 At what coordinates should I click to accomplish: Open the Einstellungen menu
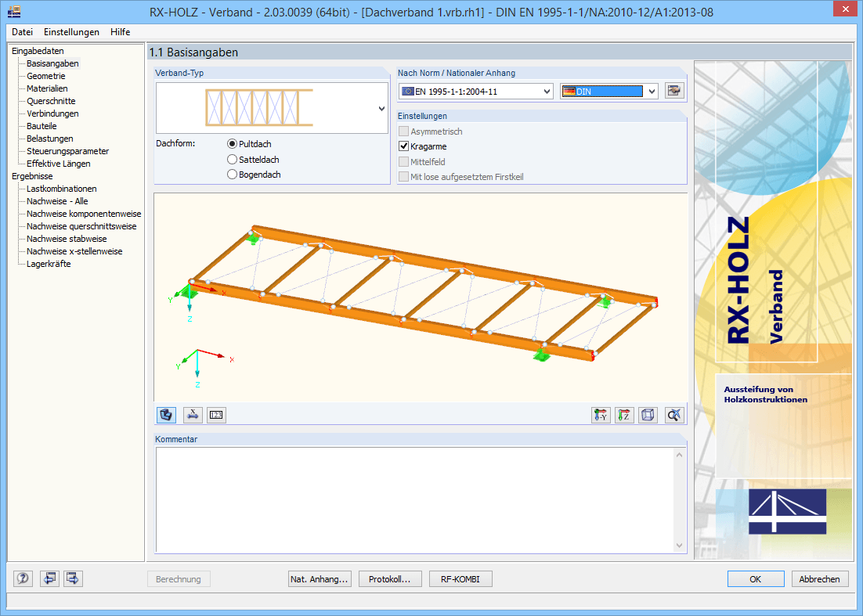[71, 32]
